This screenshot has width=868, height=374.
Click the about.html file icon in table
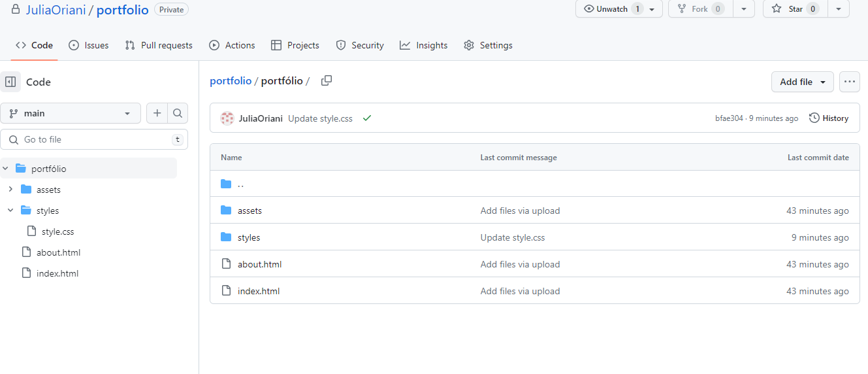coord(227,264)
